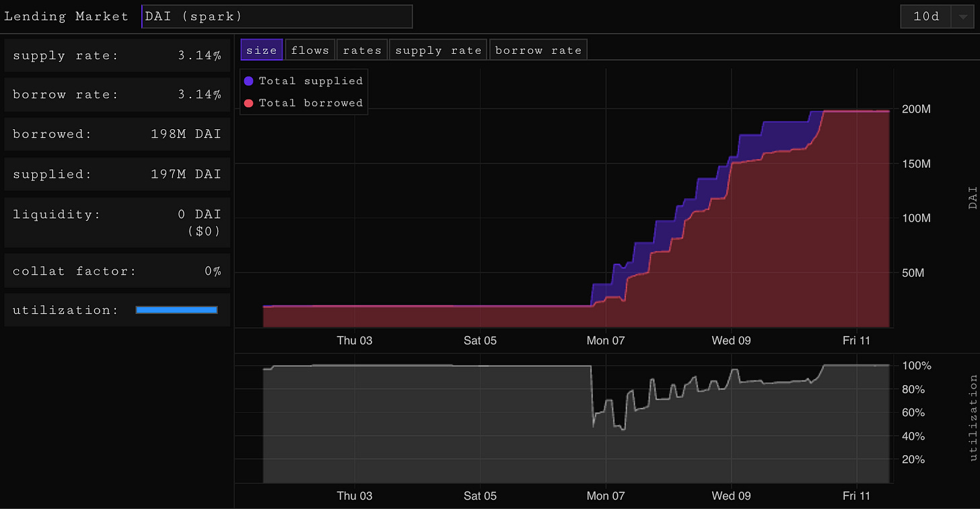980x509 pixels.
Task: Click the liquidity 0 DAI value
Action: [x=200, y=214]
